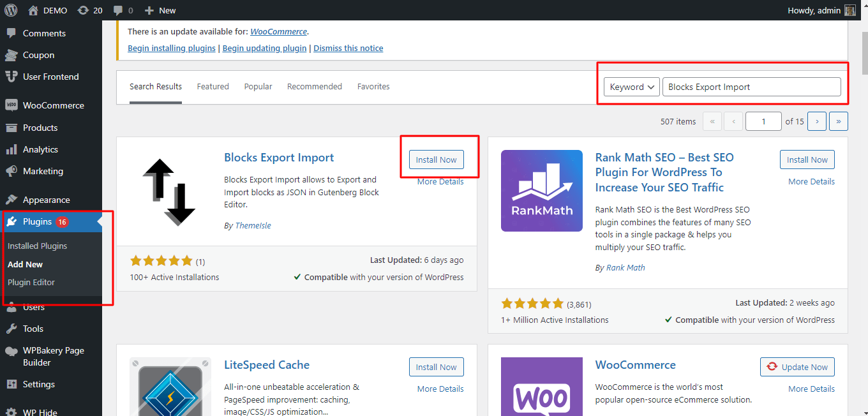
Task: Open the Plugins sidebar menu
Action: (51, 221)
